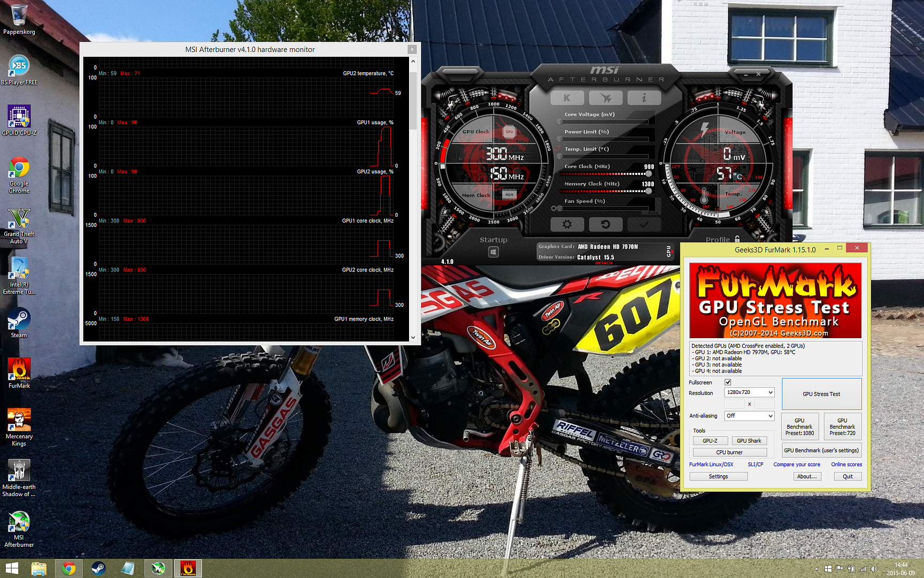The image size is (924, 578).
Task: Click the Power Limit slider handle
Action: 560,139
